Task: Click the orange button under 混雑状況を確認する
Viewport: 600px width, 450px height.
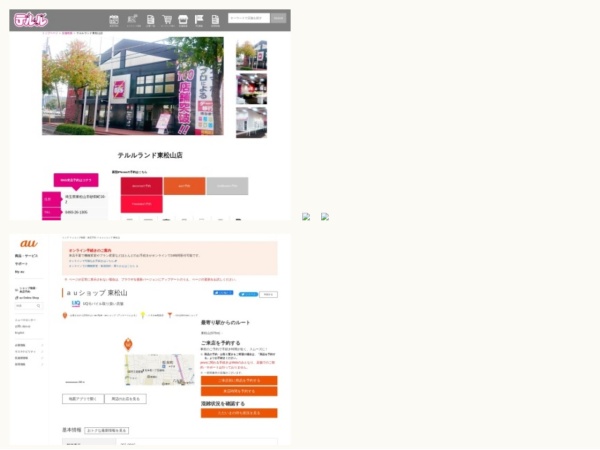Action: point(239,413)
